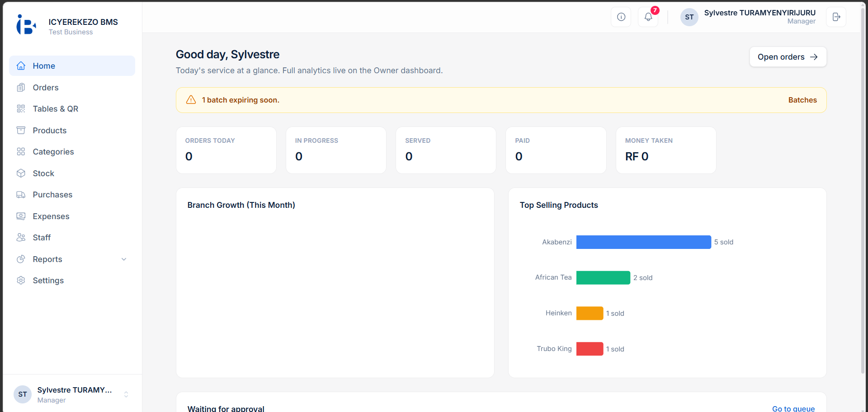
Task: Follow the Batches link in alert
Action: coord(802,100)
